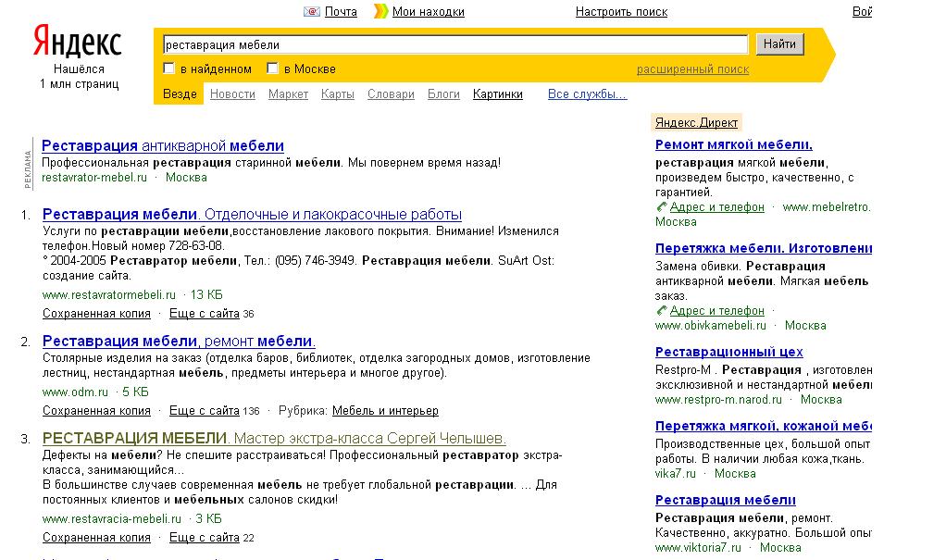Click phone icon in Ремонт мягкой мебели ad

tap(661, 207)
